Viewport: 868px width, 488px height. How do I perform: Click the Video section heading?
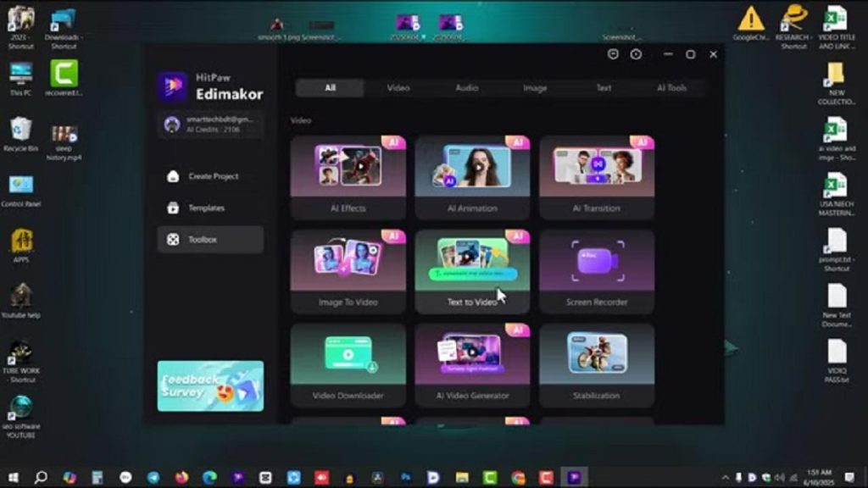tap(301, 120)
